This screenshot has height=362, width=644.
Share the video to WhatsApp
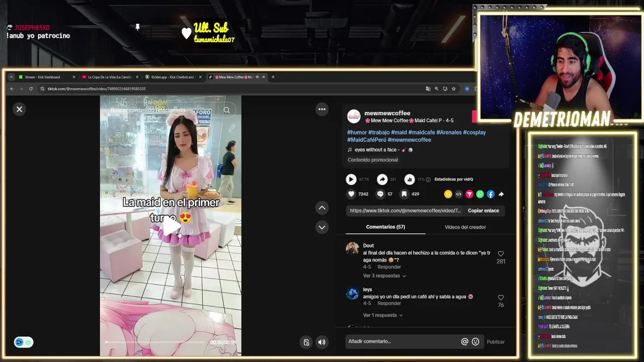click(480, 194)
